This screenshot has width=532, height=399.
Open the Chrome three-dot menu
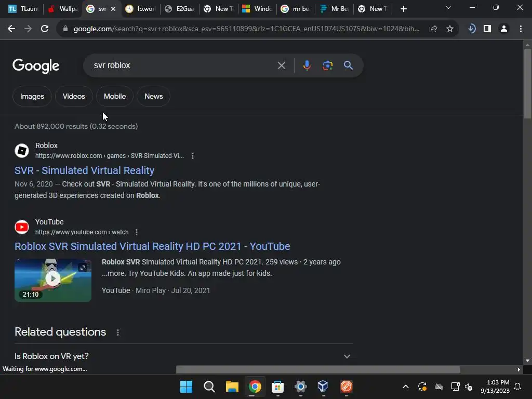coord(521,29)
